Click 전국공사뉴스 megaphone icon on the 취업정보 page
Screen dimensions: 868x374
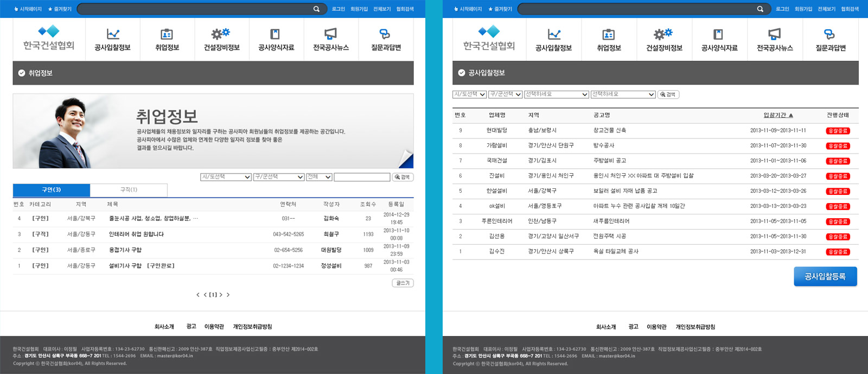330,34
